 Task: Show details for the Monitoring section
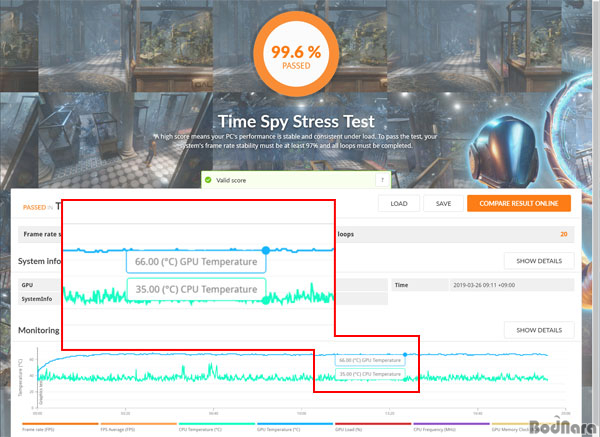pyautogui.click(x=539, y=330)
